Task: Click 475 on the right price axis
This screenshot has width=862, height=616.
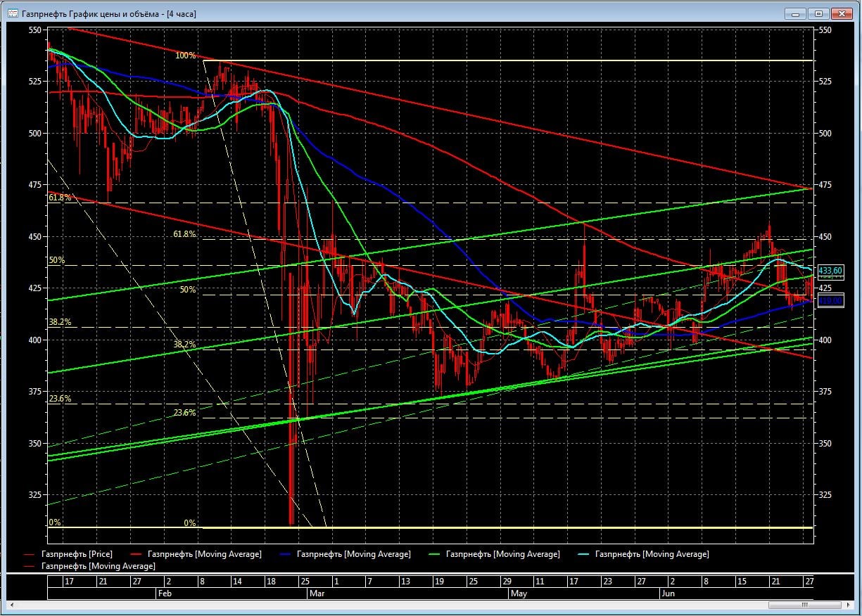Action: 825,184
